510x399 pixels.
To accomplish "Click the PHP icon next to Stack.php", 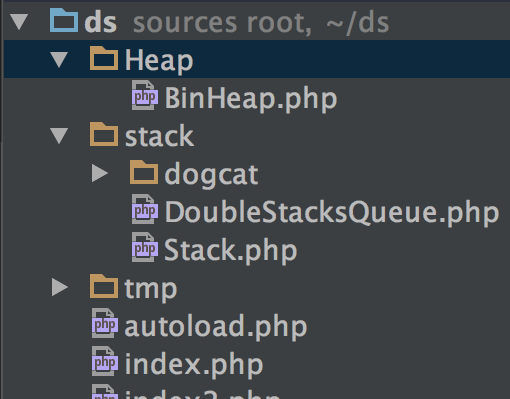I will tap(145, 247).
